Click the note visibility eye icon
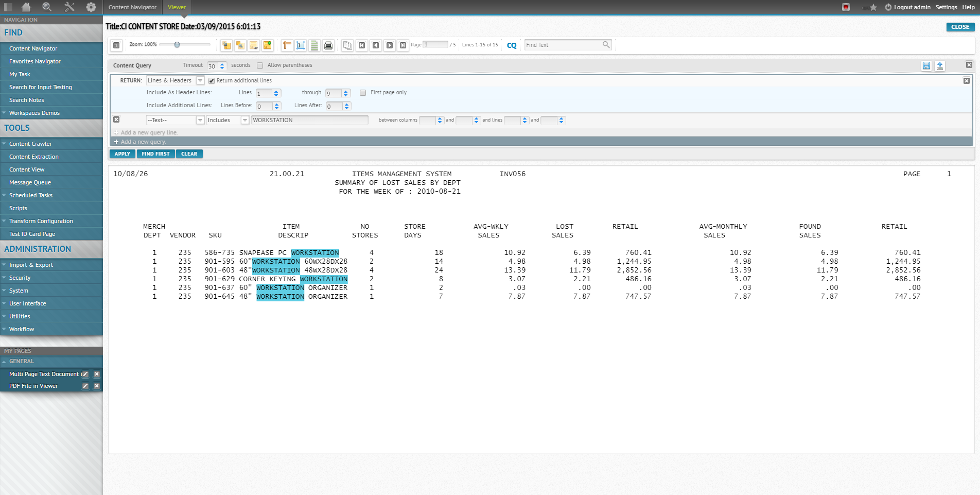Viewport: 980px width, 495px height. pos(254,45)
